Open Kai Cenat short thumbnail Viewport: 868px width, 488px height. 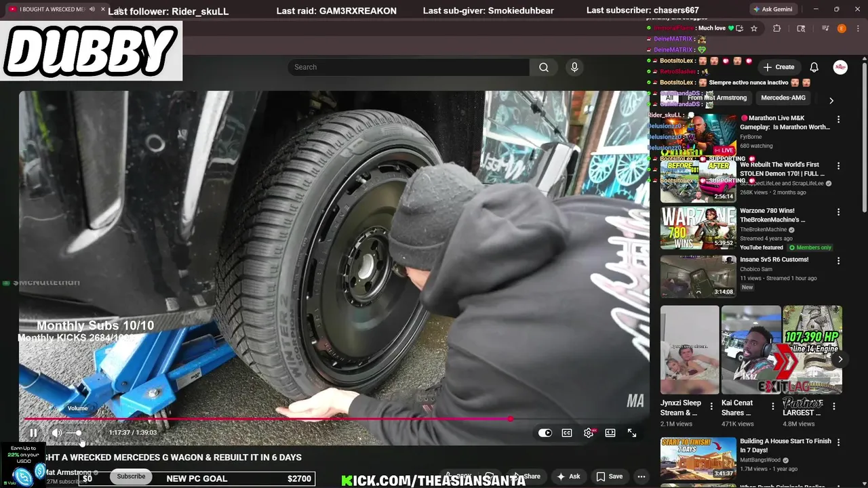click(x=751, y=350)
